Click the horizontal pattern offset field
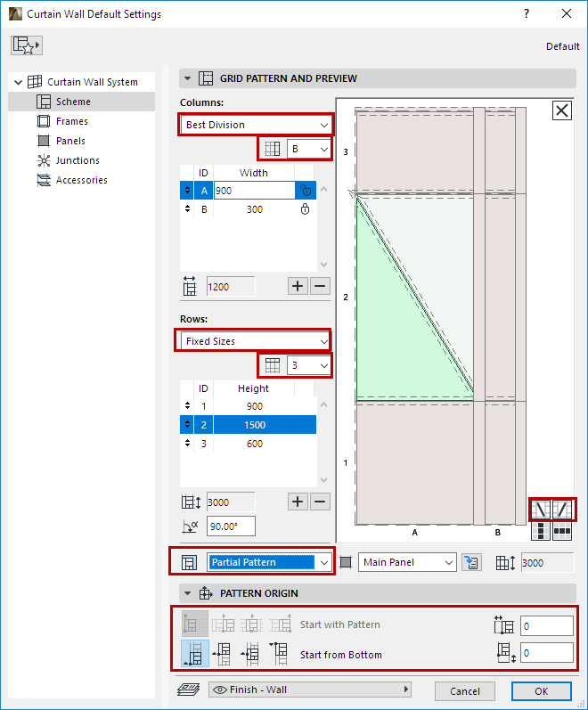The image size is (588, 710). 547,626
